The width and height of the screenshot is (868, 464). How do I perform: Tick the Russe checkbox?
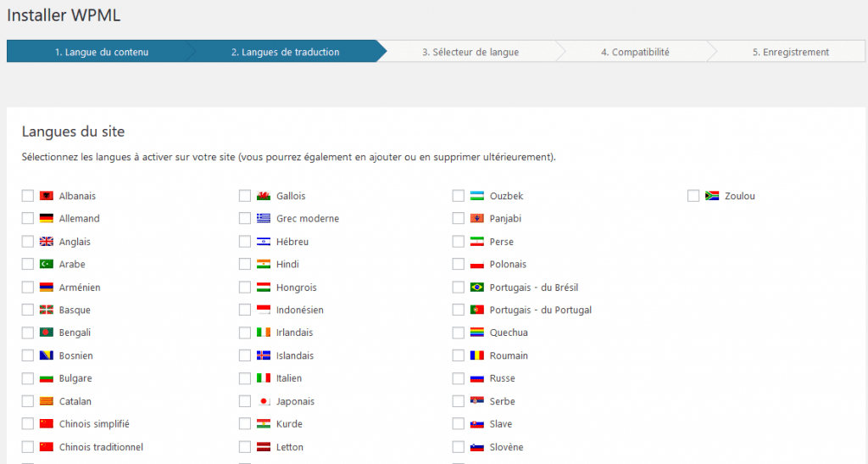(459, 378)
